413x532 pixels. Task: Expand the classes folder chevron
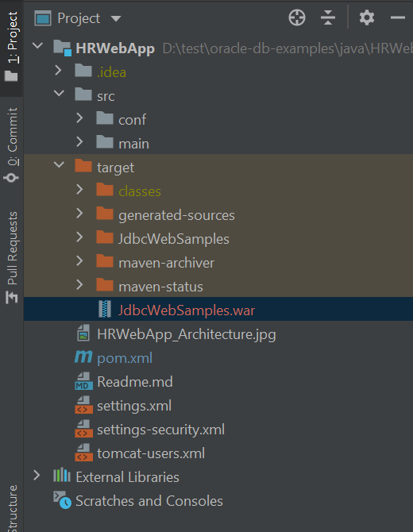[x=79, y=189]
